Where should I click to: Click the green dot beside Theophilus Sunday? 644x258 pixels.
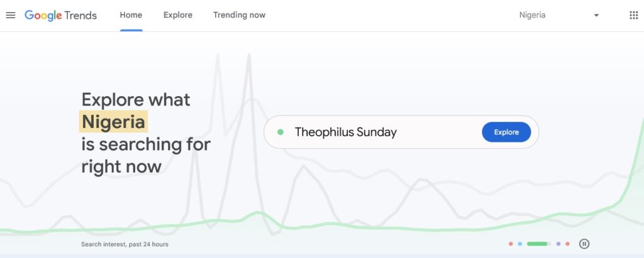click(280, 132)
